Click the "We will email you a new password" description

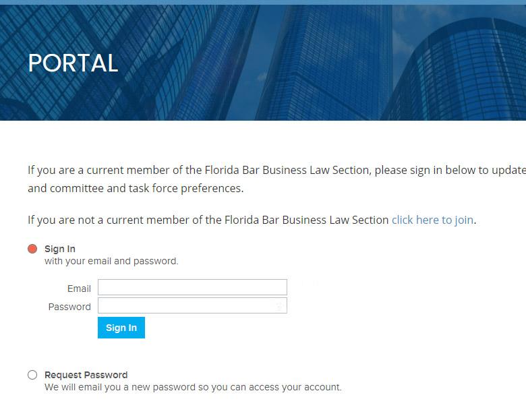point(193,387)
